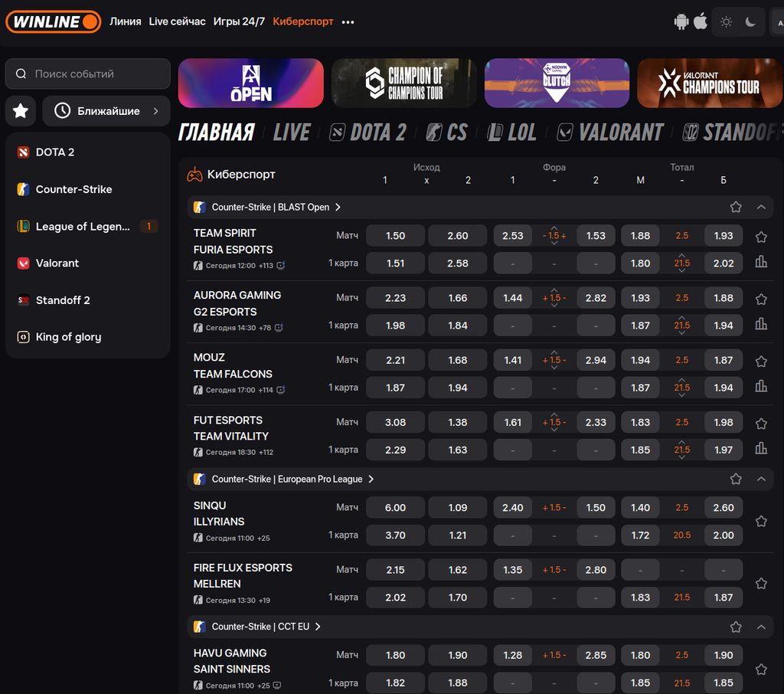Image resolution: width=784 pixels, height=694 pixels.
Task: Switch to ГЛАВНАЯ tab
Action: point(217,133)
